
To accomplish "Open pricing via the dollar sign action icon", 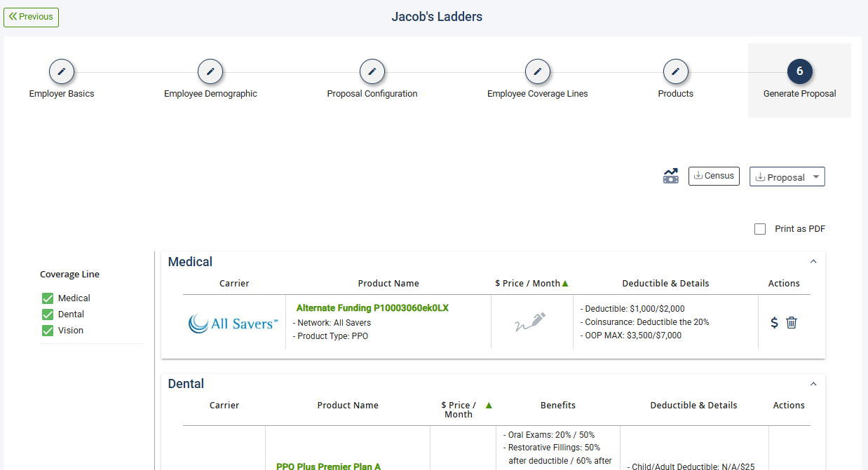I will pyautogui.click(x=774, y=323).
